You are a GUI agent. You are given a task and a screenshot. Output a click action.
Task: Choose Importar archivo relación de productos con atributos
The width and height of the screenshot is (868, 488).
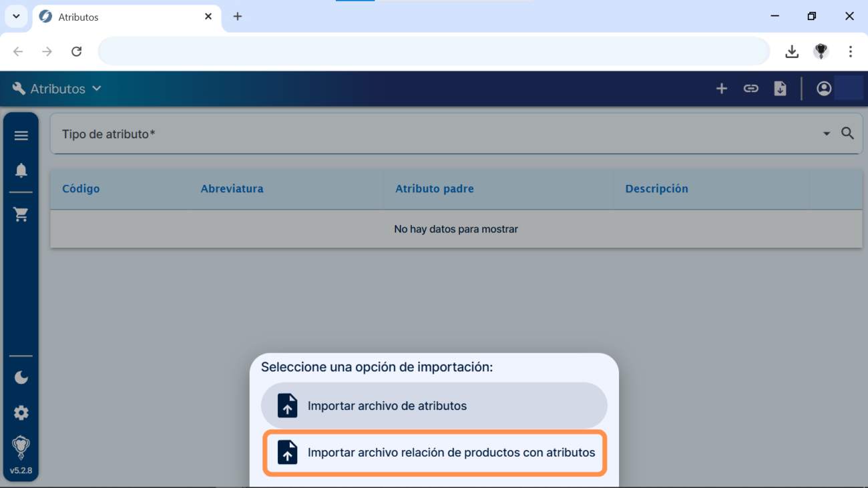(x=435, y=452)
